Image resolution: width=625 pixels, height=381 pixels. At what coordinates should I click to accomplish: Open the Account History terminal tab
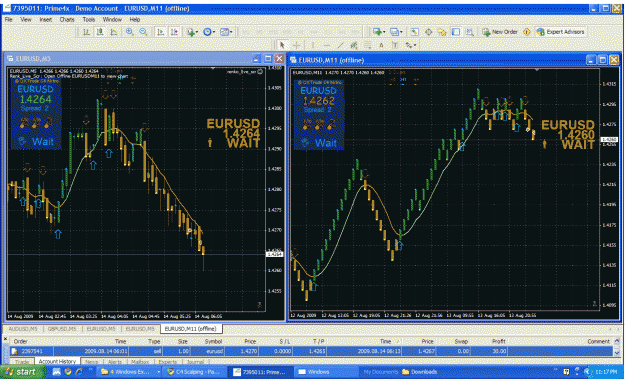pyautogui.click(x=57, y=361)
